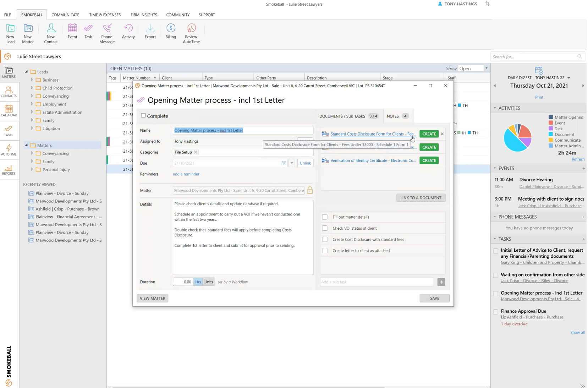Open Contacts in the left sidebar
588x388 pixels.
click(x=9, y=92)
